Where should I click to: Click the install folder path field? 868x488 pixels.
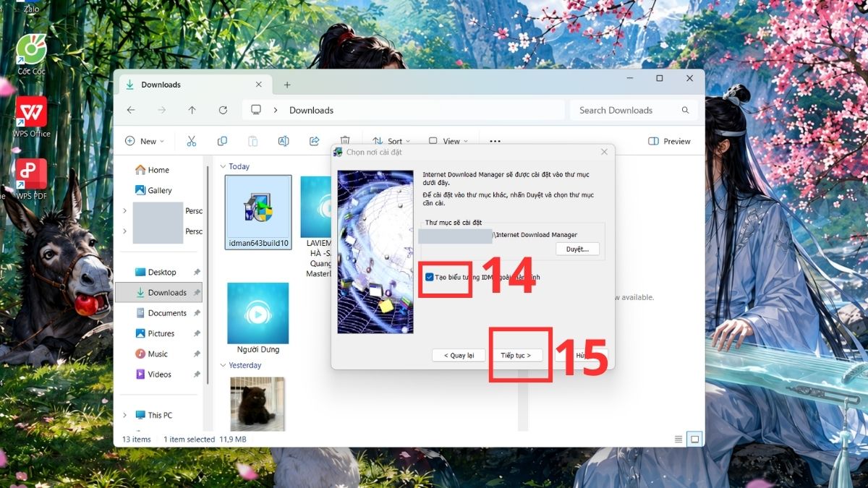509,234
